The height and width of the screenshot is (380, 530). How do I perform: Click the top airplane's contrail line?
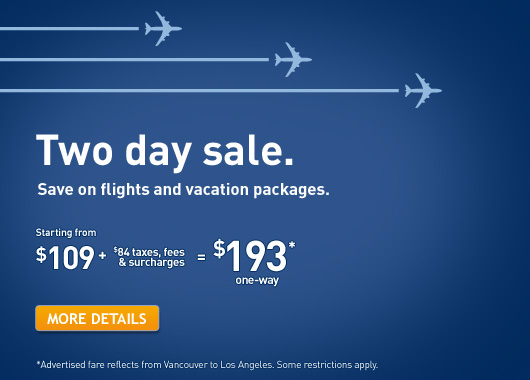(x=69, y=29)
